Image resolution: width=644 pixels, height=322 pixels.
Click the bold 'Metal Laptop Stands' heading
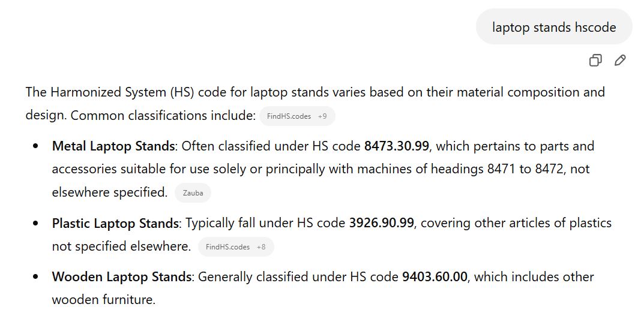(x=113, y=146)
